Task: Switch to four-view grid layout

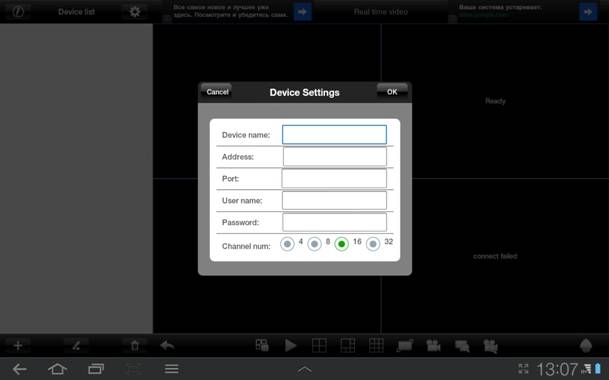Action: [x=319, y=345]
